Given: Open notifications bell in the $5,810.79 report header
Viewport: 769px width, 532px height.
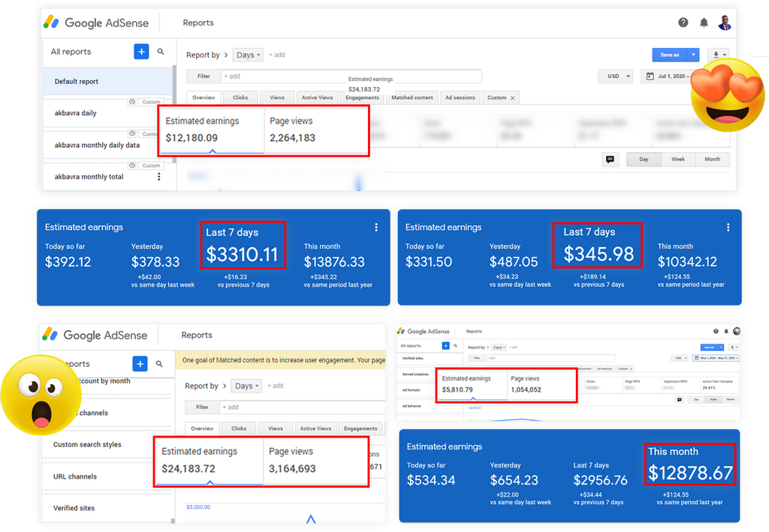Looking at the screenshot, I should [x=726, y=331].
